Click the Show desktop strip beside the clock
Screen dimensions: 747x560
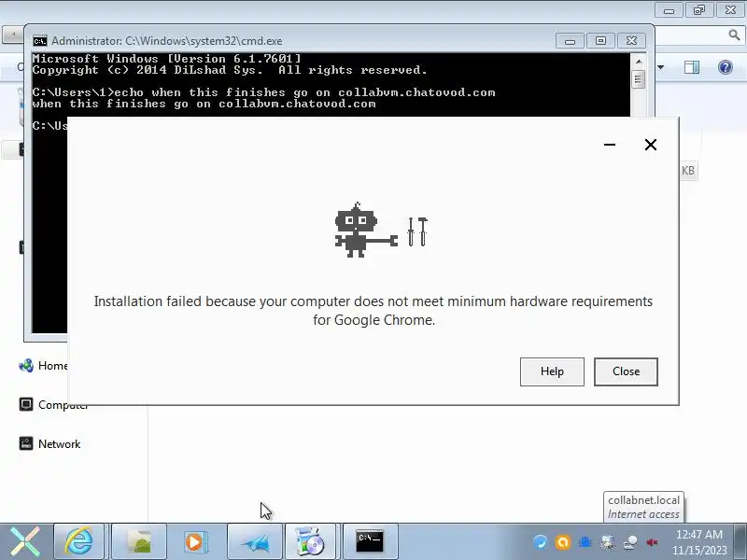(x=740, y=541)
